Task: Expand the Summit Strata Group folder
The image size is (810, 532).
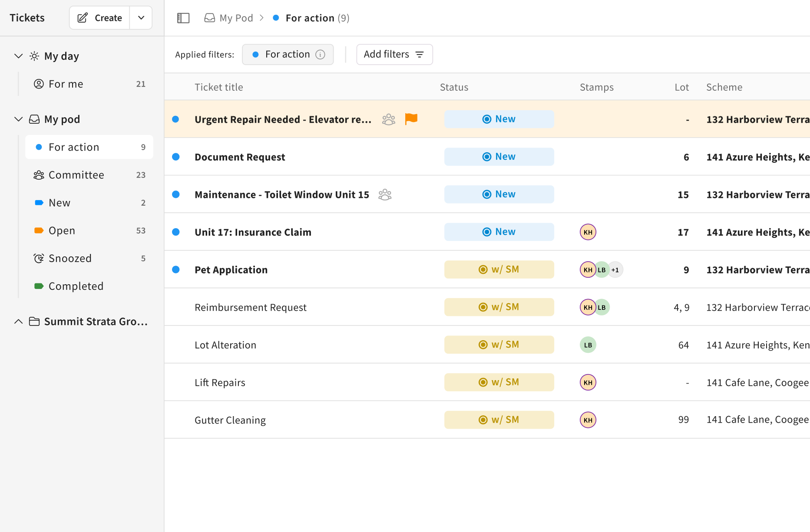Action: 18,322
